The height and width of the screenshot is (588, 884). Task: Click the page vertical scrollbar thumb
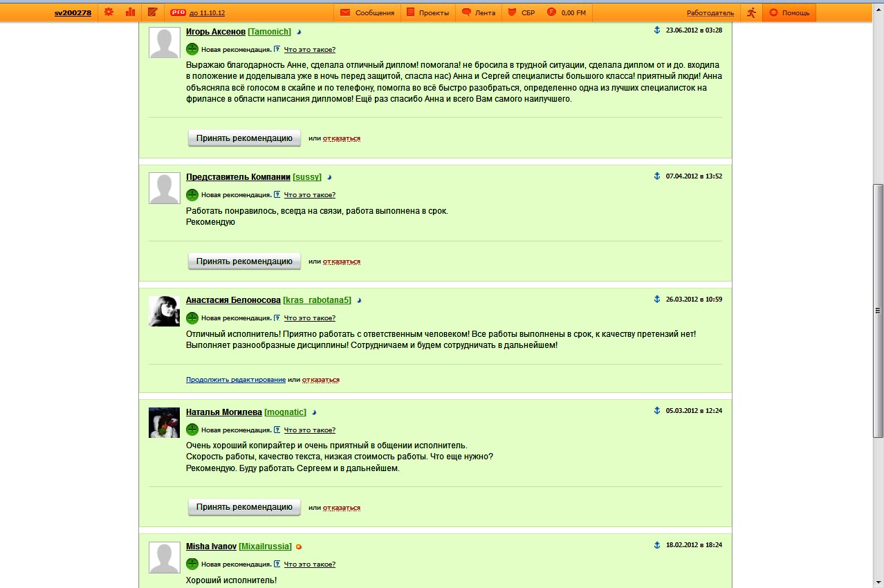pos(878,311)
